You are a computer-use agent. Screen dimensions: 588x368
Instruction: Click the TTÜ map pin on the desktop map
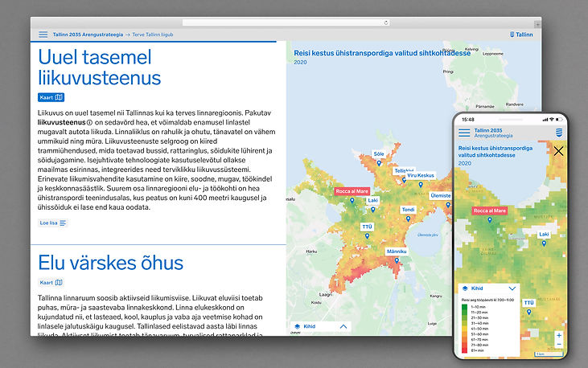tap(367, 235)
